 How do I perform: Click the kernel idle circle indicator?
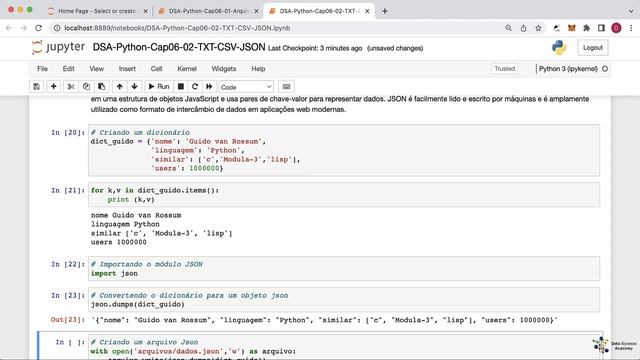605,69
